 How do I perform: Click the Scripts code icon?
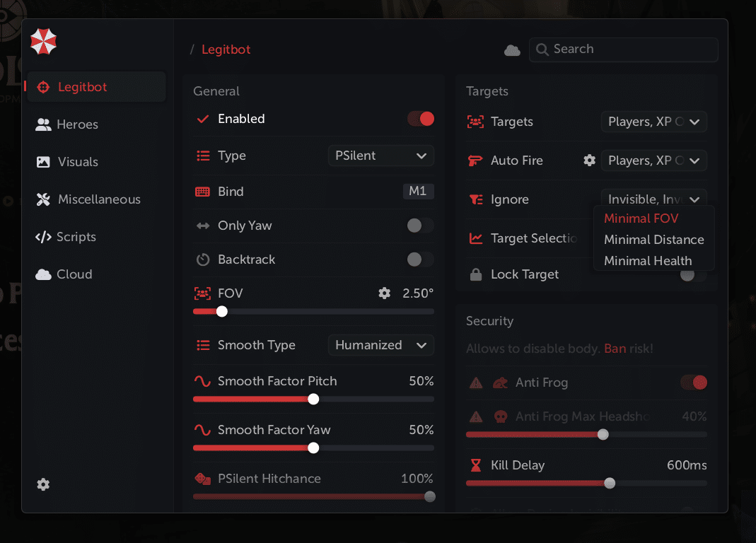tap(43, 237)
